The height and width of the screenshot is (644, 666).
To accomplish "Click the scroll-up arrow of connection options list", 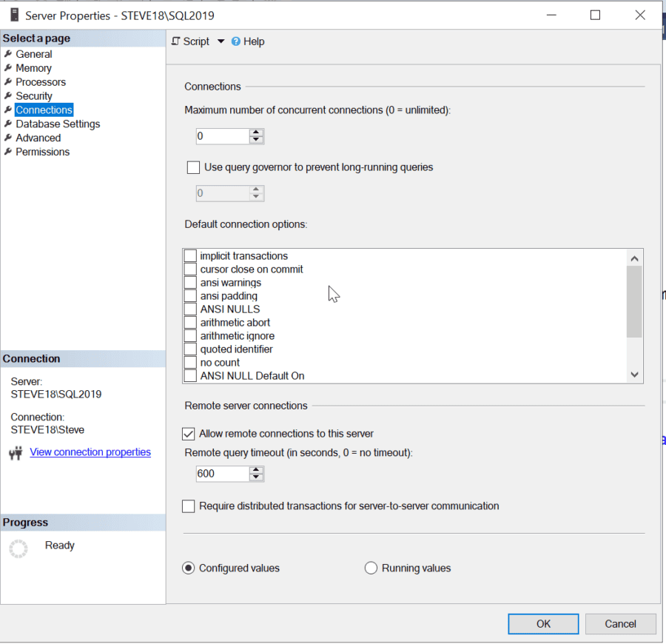I will 634,258.
